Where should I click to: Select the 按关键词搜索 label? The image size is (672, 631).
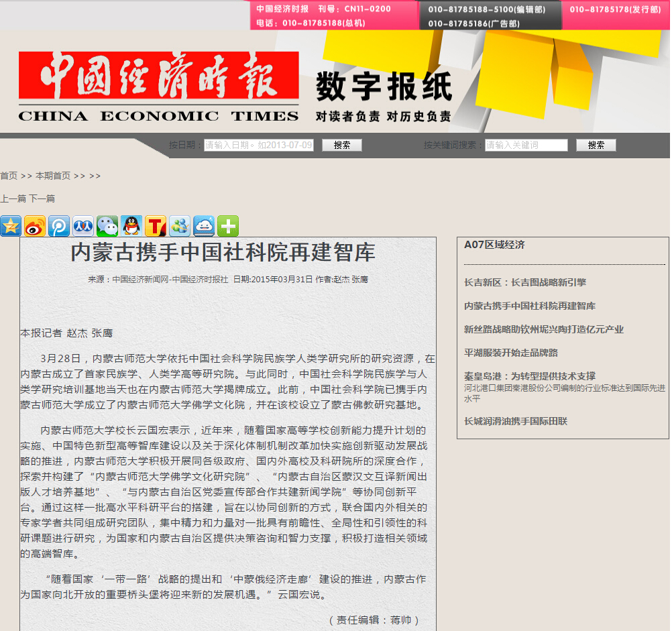(x=453, y=146)
